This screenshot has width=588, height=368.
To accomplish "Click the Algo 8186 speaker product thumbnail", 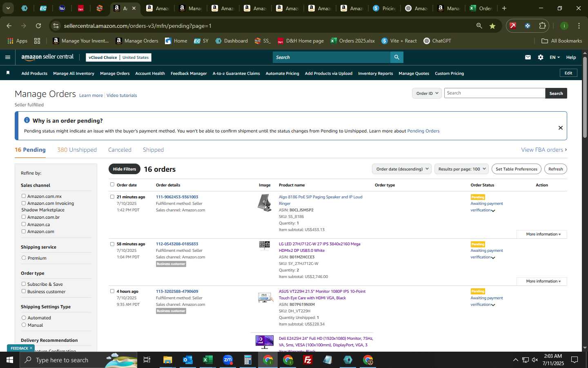I will 265,203.
